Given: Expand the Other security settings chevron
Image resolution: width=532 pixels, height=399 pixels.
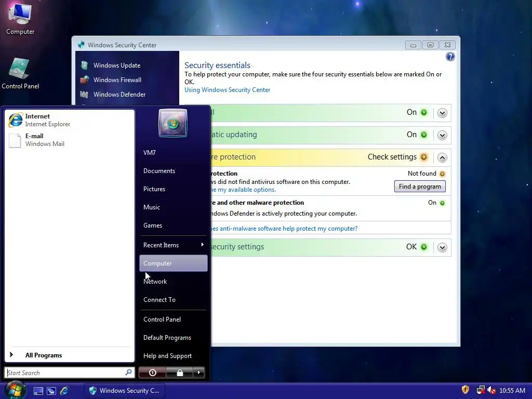Looking at the screenshot, I should point(442,248).
